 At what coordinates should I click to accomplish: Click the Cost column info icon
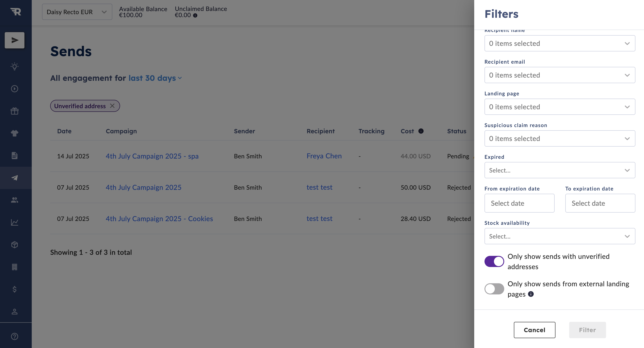[x=421, y=131]
